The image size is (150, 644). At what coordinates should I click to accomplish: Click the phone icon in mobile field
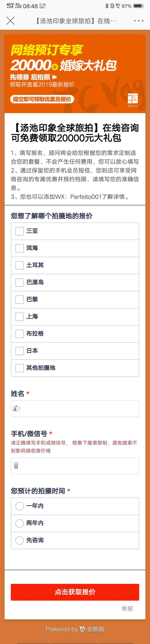16,466
